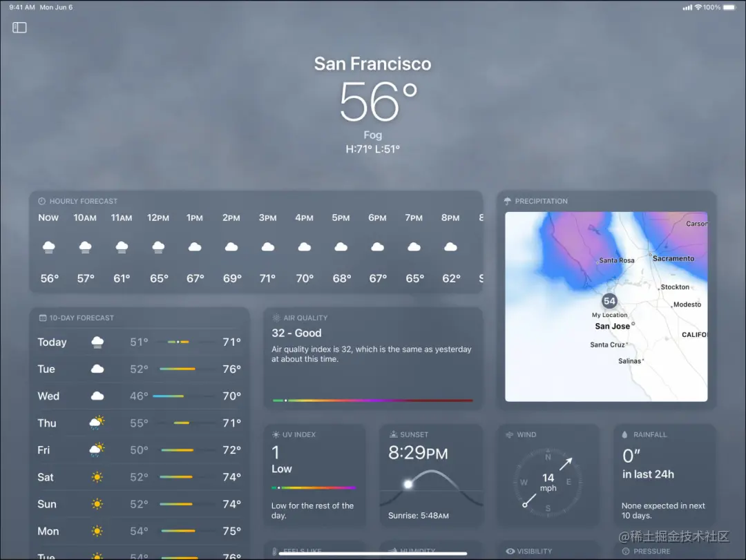
Task: Tap the Mon Jun 6 date
Action: coord(56,7)
